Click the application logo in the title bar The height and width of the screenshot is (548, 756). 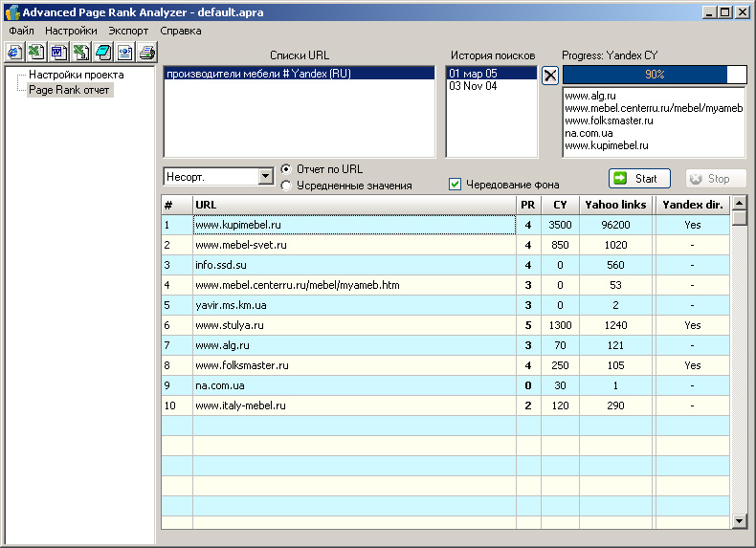point(12,12)
